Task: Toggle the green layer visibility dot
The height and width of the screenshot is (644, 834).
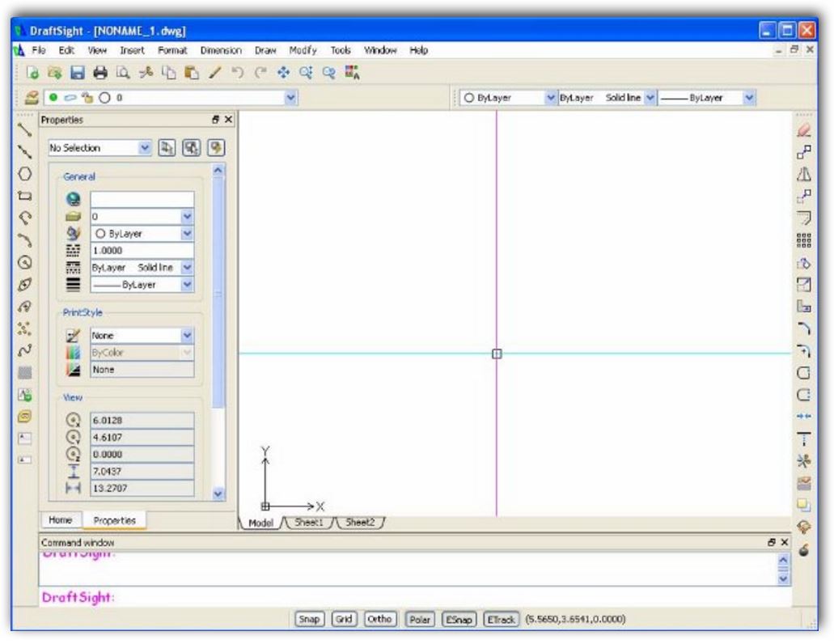Action: tap(53, 97)
